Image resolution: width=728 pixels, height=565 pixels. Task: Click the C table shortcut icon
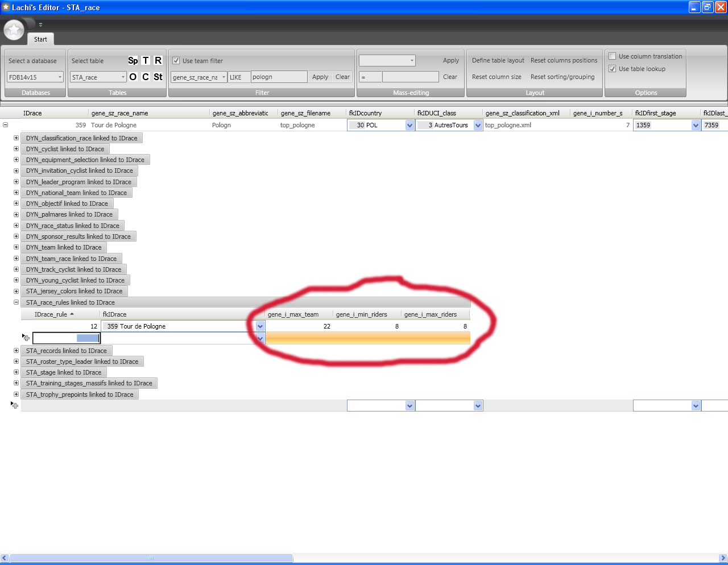[x=146, y=77]
